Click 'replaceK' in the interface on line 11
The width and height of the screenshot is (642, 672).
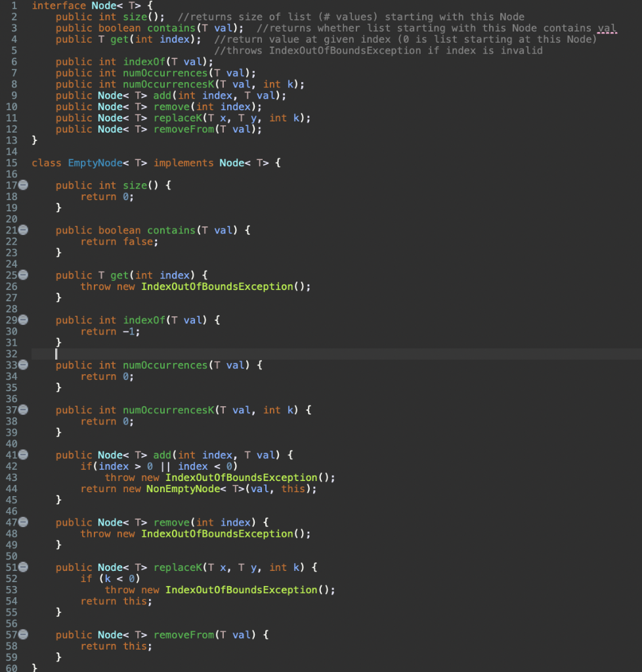pyautogui.click(x=178, y=118)
